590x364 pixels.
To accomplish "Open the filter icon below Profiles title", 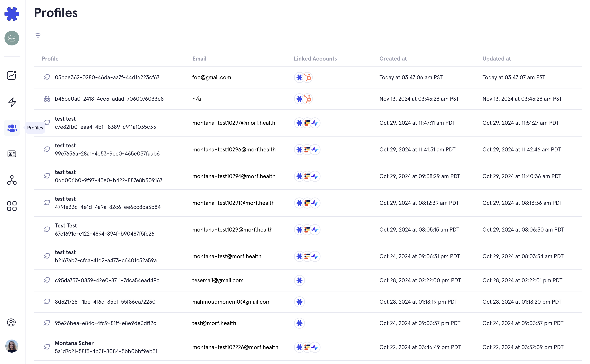I will point(38,36).
